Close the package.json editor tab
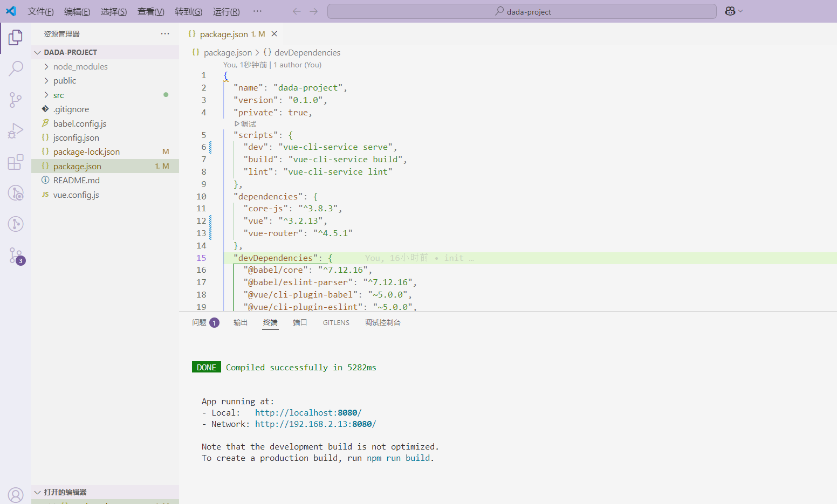Screen dimensions: 837x504 pos(274,34)
